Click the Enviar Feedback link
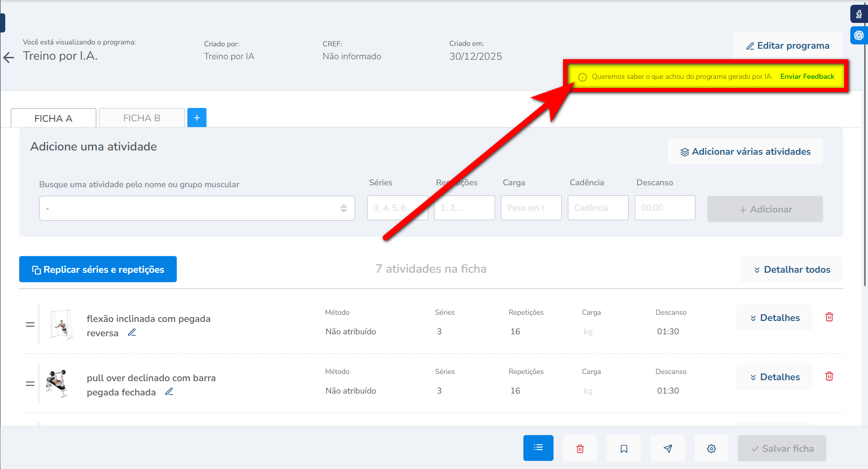 tap(807, 76)
